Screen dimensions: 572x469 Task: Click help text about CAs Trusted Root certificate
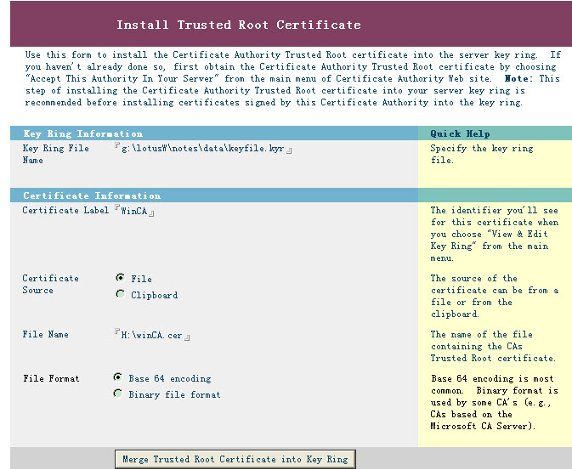pos(493,346)
